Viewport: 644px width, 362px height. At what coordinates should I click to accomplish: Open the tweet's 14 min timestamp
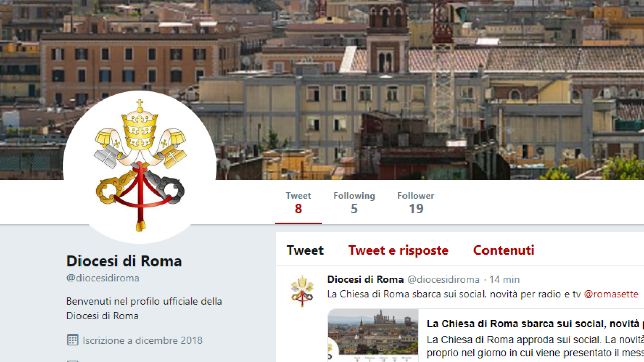pos(505,279)
